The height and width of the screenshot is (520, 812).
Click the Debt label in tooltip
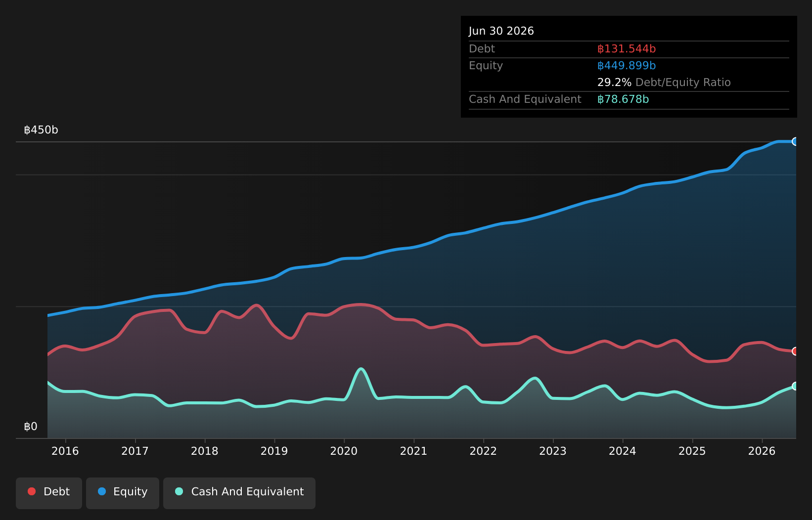click(482, 49)
